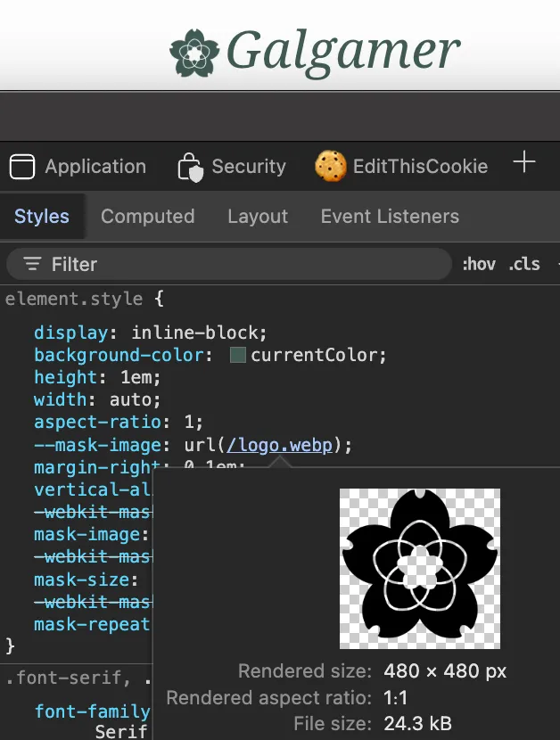Open the /logo.webp URL link
This screenshot has width=560, height=740.
tap(279, 445)
